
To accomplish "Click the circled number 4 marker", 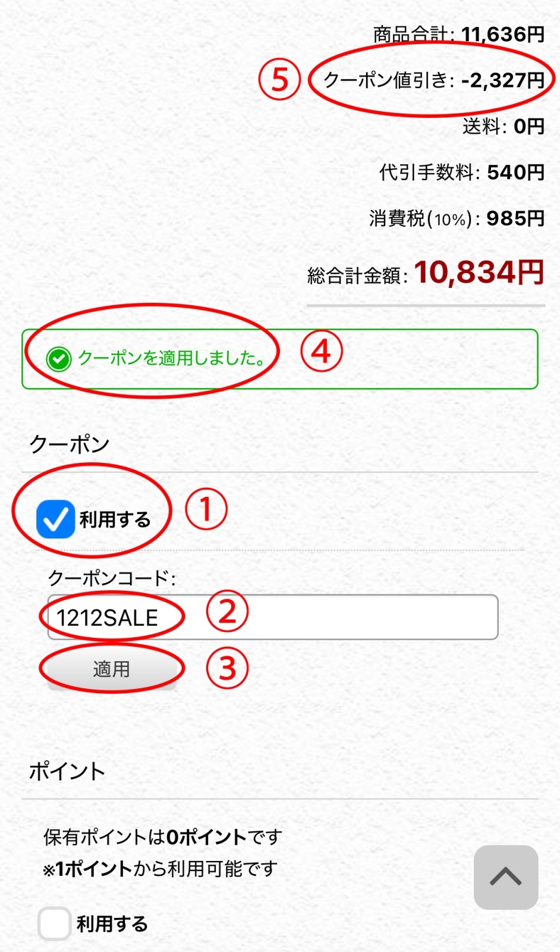I will click(x=321, y=351).
